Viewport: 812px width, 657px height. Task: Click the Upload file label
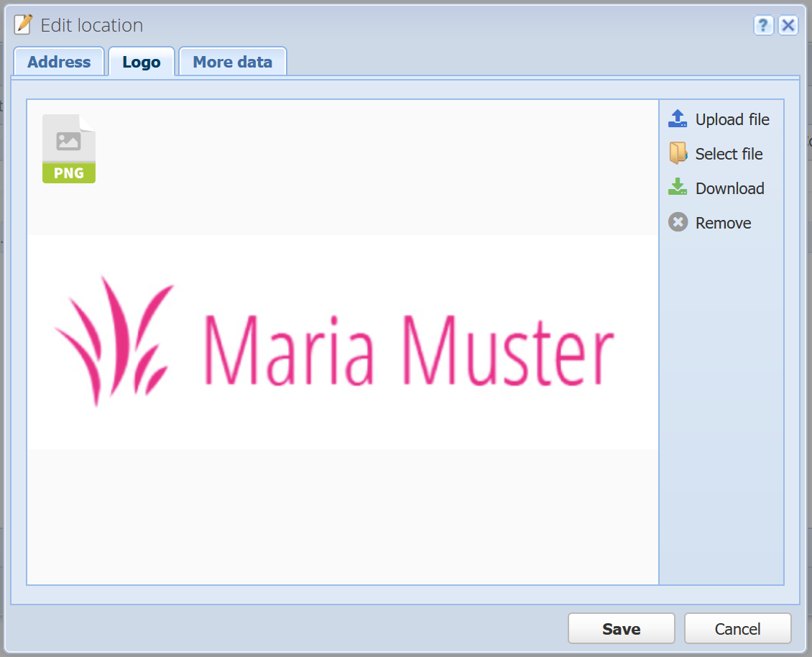coord(732,120)
